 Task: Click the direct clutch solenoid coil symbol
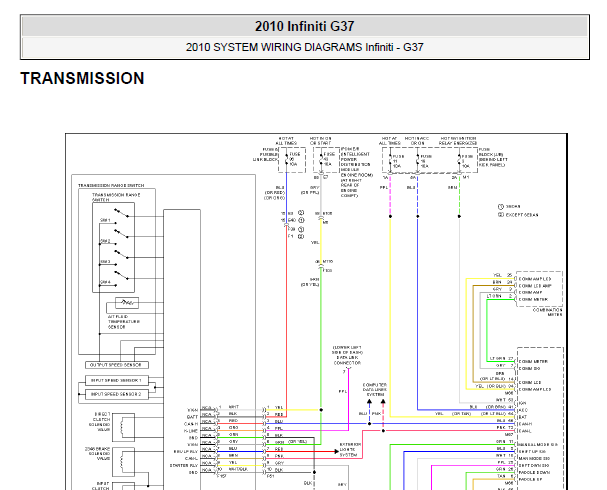[123, 427]
